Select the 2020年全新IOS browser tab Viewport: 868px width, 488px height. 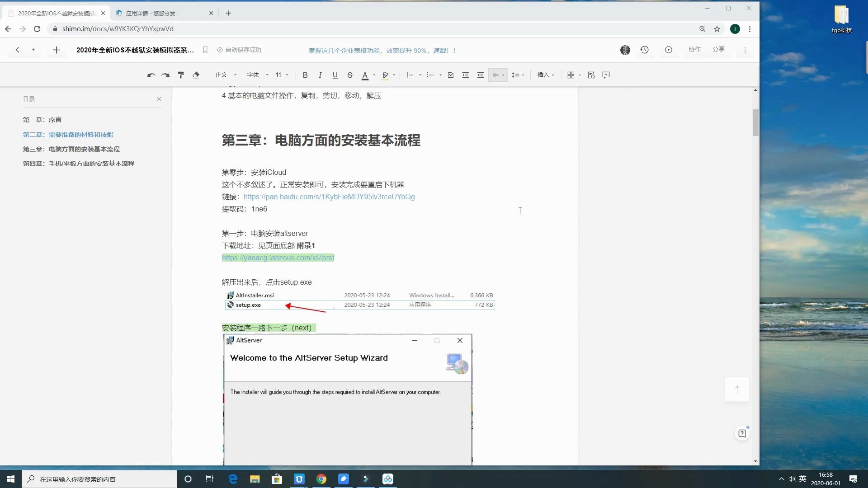pyautogui.click(x=57, y=13)
